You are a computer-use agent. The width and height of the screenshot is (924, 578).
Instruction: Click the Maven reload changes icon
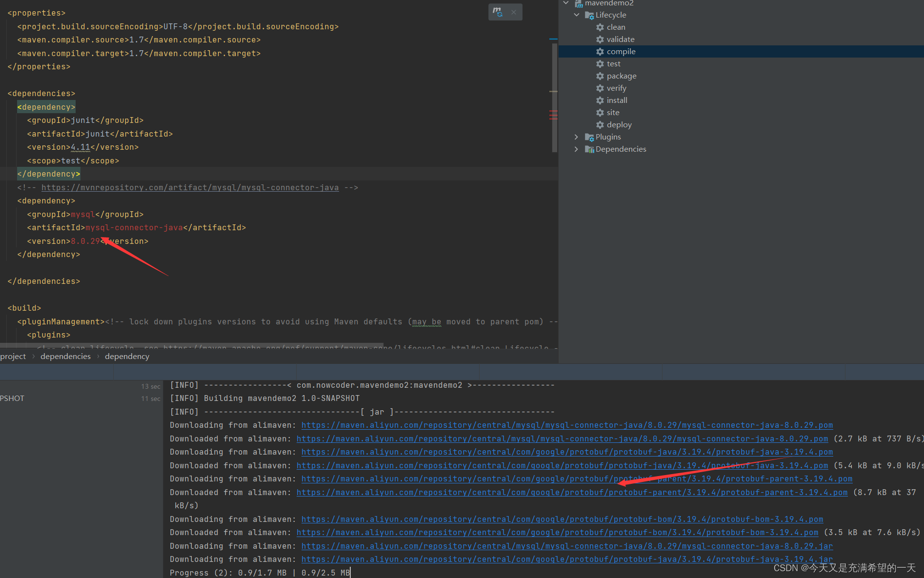[498, 12]
